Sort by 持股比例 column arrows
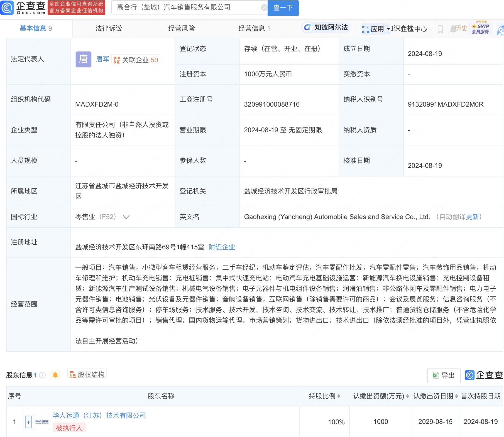Image resolution: width=504 pixels, height=437 pixels. 339,396
